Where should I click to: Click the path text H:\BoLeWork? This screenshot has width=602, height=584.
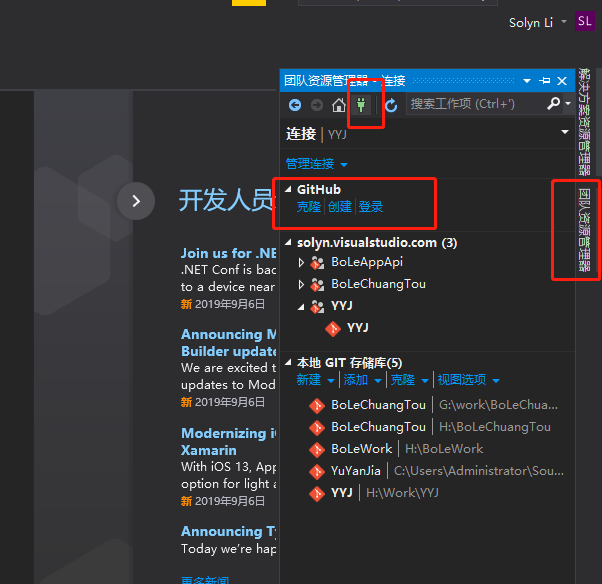point(444,449)
